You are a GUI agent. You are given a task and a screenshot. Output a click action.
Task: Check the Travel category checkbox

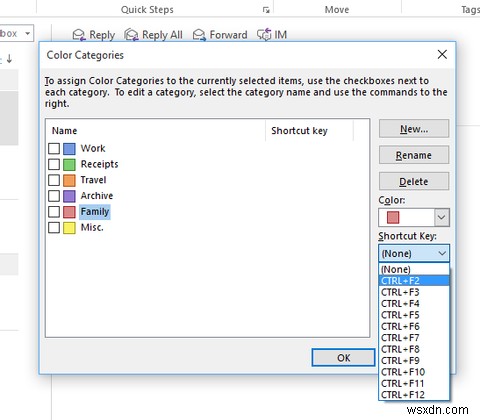point(54,180)
